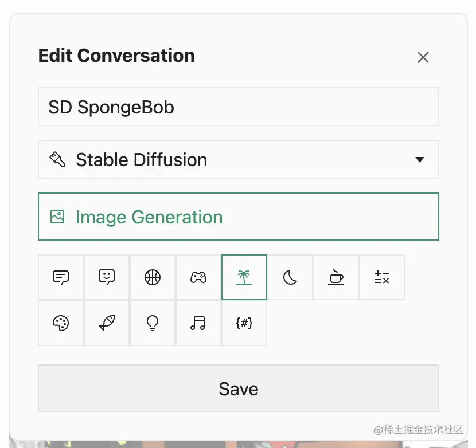Click the SD SpongeBob name field
476x448 pixels.
click(x=238, y=107)
